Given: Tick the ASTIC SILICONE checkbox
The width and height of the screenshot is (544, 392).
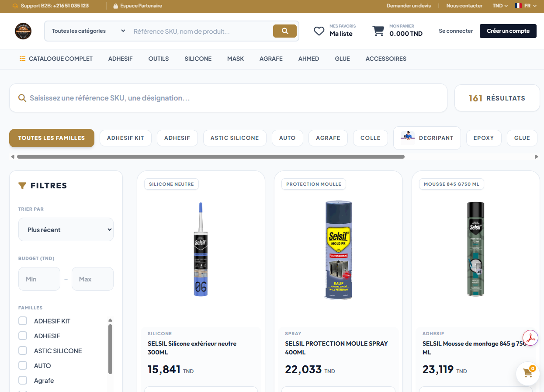Looking at the screenshot, I should tap(23, 351).
